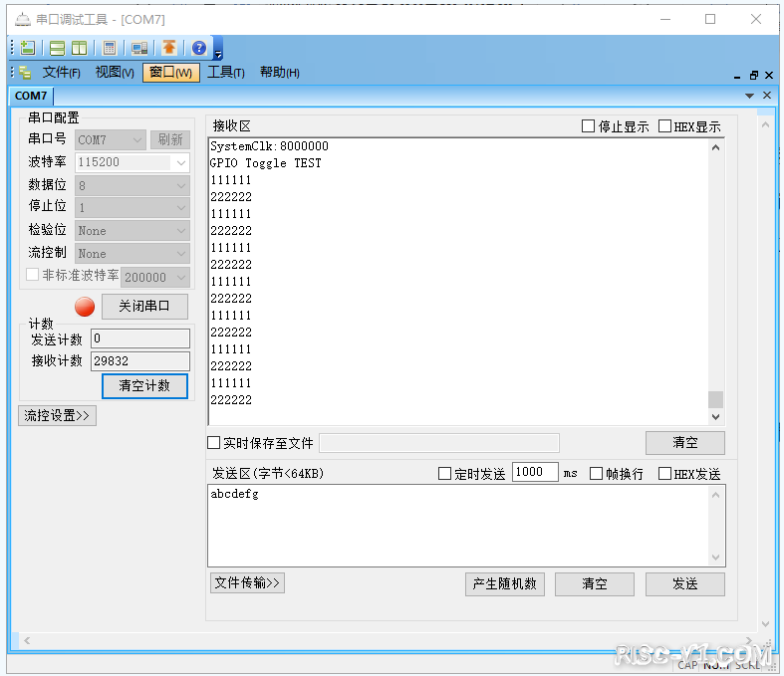
Task: Open the 文件(F) menu
Action: pos(61,73)
